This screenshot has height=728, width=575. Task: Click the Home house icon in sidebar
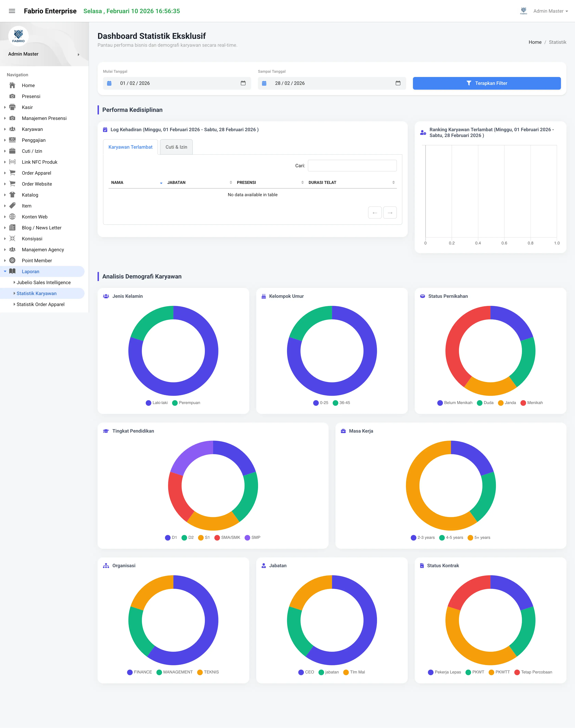point(12,85)
